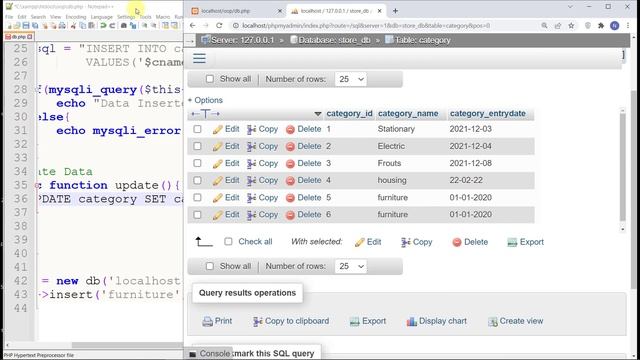
Task: Click the Print icon in Query results operations
Action: [207, 322]
